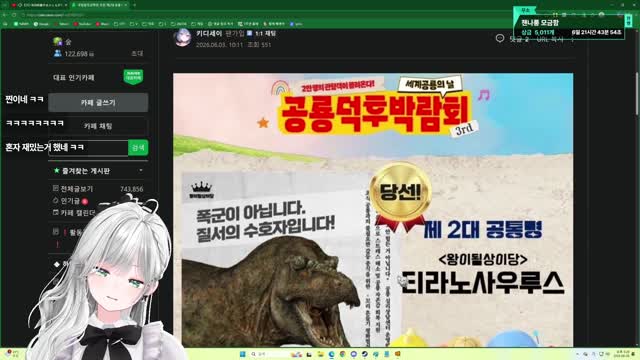This screenshot has width=640, height=360.
Task: Open Chrome from the taskbar
Action: pos(342,354)
